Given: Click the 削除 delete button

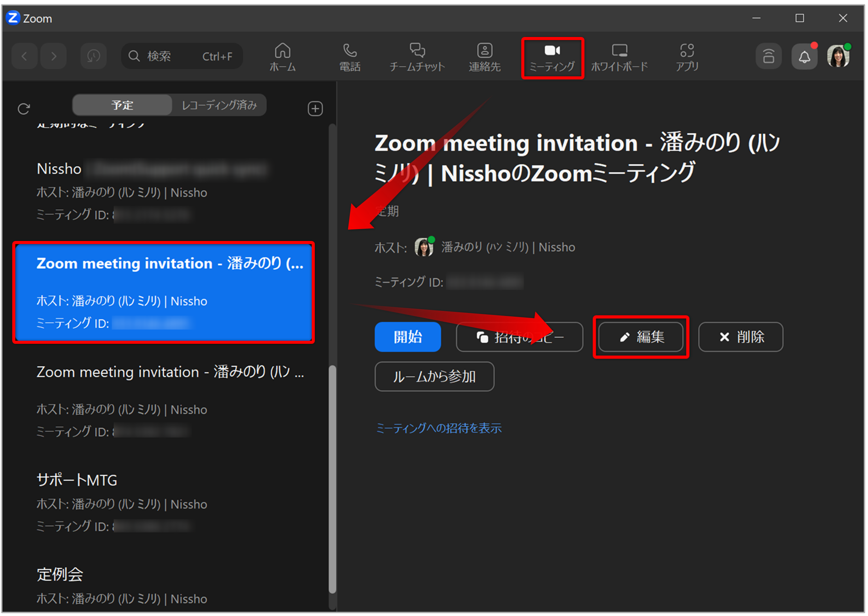Looking at the screenshot, I should point(740,337).
